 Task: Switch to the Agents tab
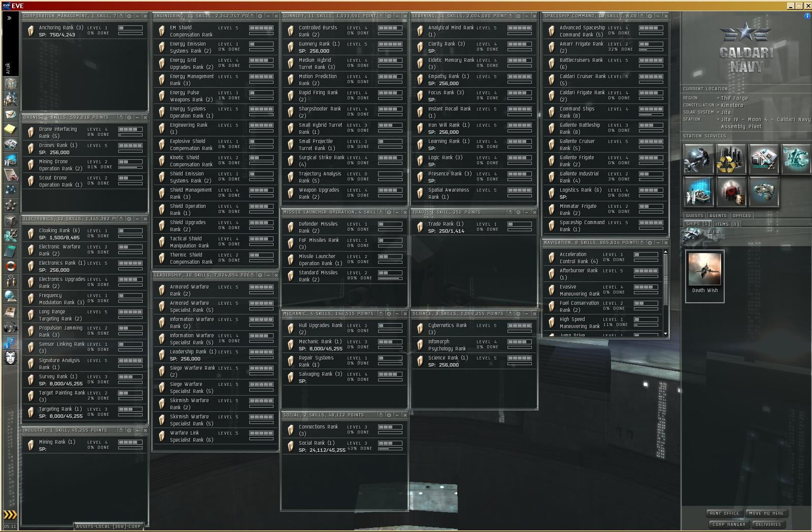pyautogui.click(x=718, y=216)
